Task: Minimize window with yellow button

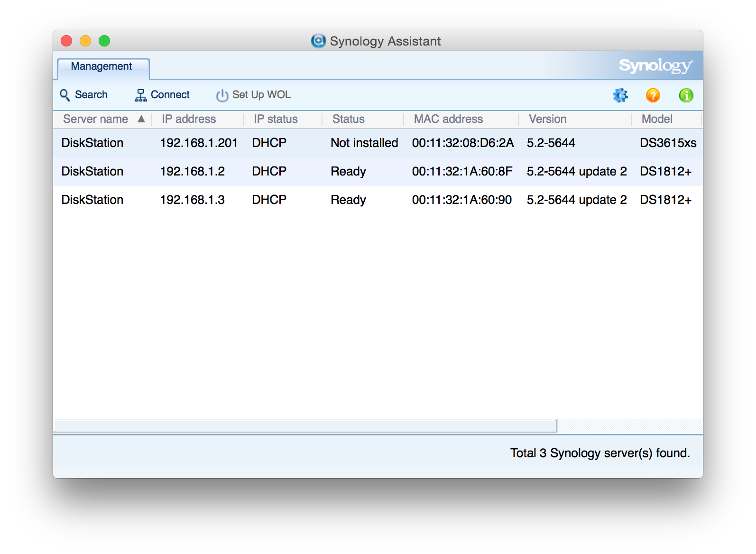Action: click(x=85, y=41)
